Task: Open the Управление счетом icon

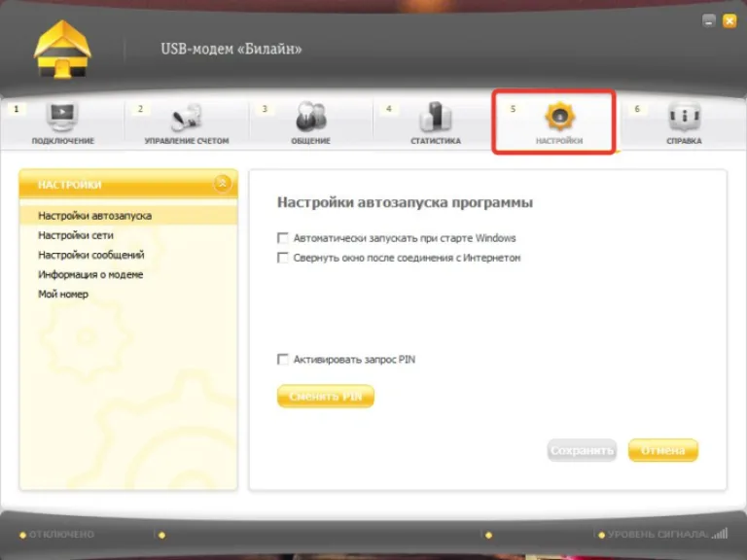Action: coord(187,117)
